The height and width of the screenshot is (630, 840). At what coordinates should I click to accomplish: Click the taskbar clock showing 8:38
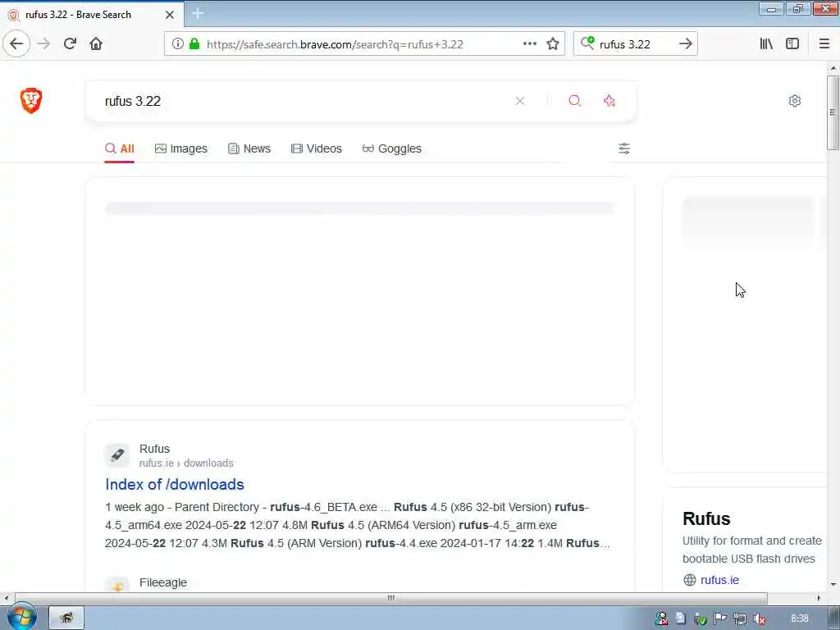coord(799,619)
